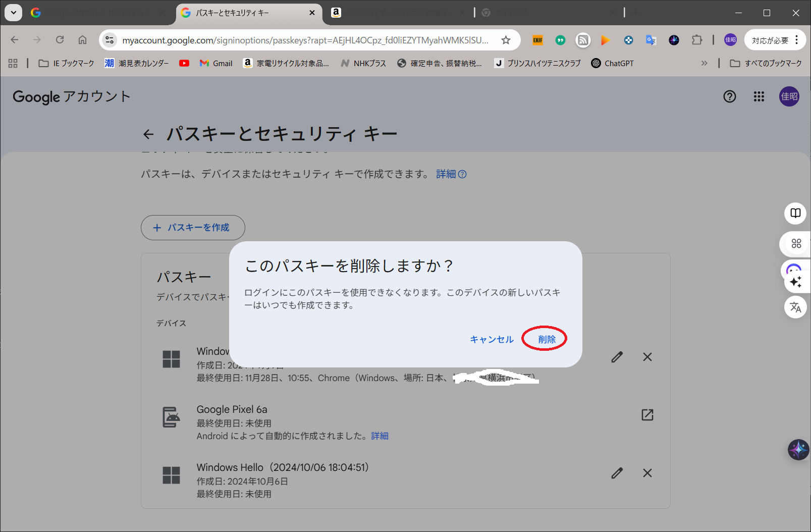Reload the current page
This screenshot has height=532, width=811.
[60, 40]
